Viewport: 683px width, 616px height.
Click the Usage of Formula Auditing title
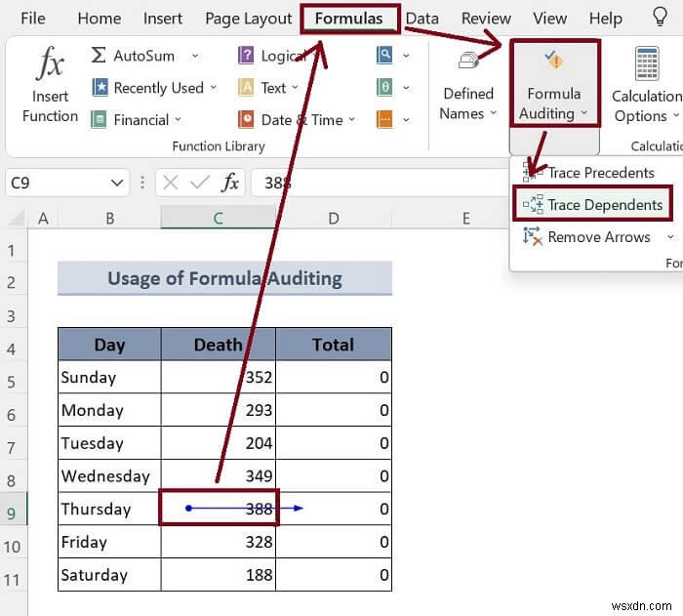[x=224, y=278]
